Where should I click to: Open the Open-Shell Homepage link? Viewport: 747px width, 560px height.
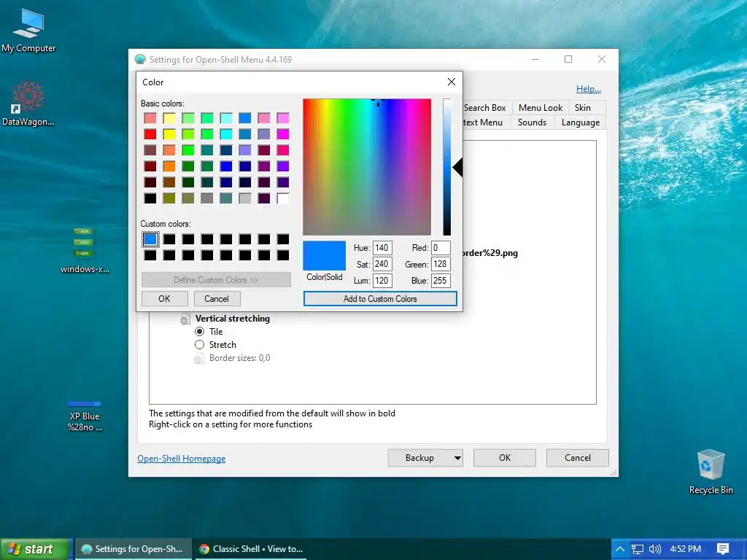click(182, 459)
